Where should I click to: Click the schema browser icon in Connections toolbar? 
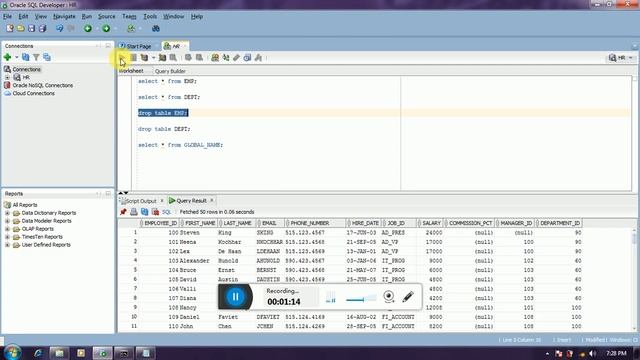coord(47,57)
